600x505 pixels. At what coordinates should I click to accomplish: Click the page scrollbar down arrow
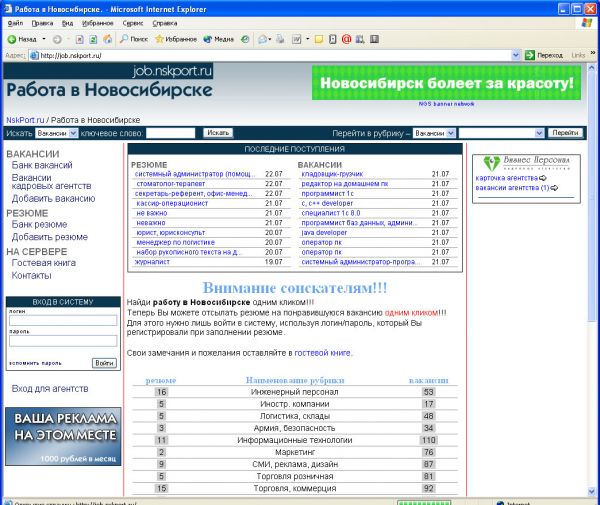pos(592,492)
